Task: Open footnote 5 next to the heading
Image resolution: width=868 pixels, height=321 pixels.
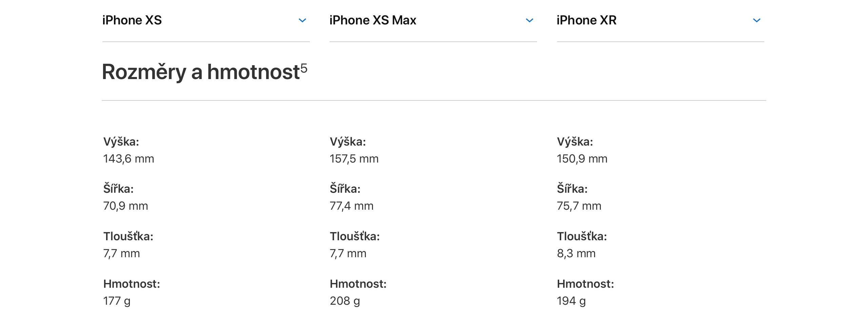Action: pos(304,68)
